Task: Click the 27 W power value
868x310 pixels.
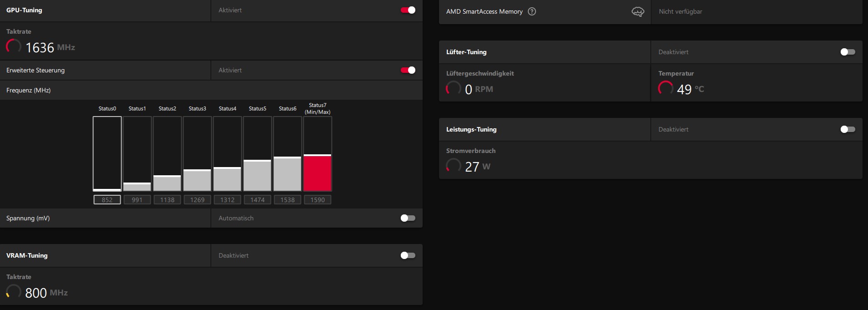Action: tap(478, 167)
